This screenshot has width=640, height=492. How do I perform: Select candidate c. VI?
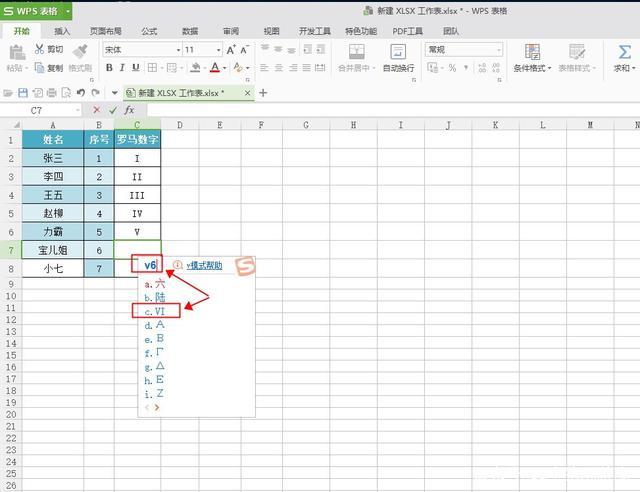pyautogui.click(x=155, y=312)
